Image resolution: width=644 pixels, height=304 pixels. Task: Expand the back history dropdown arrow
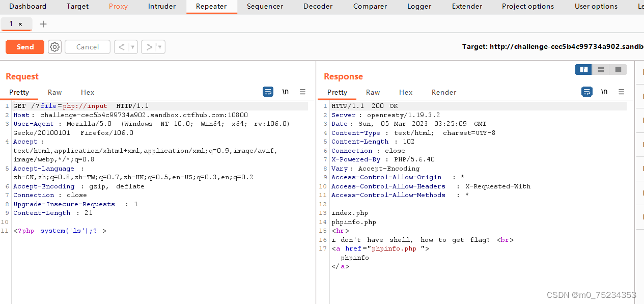[x=133, y=47]
